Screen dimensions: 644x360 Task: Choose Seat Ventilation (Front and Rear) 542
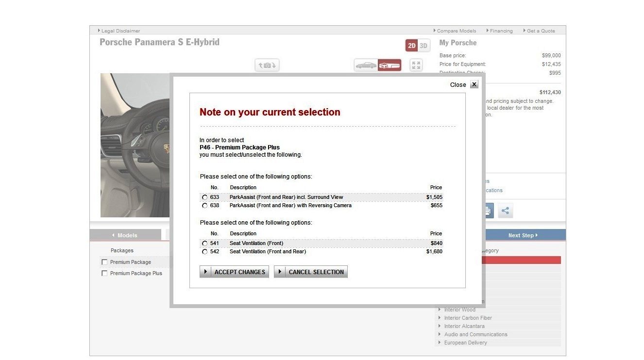click(x=204, y=252)
